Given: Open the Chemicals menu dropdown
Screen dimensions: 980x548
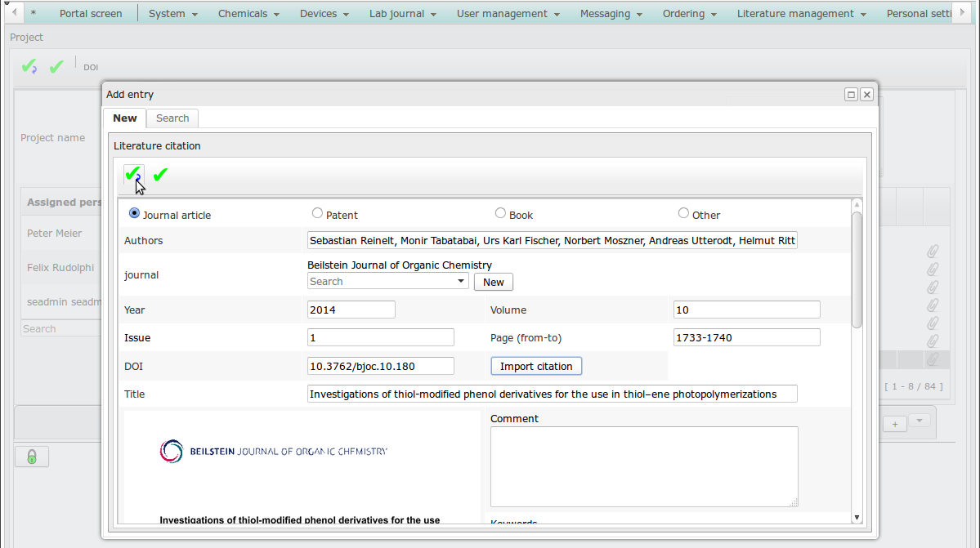Looking at the screenshot, I should point(248,14).
